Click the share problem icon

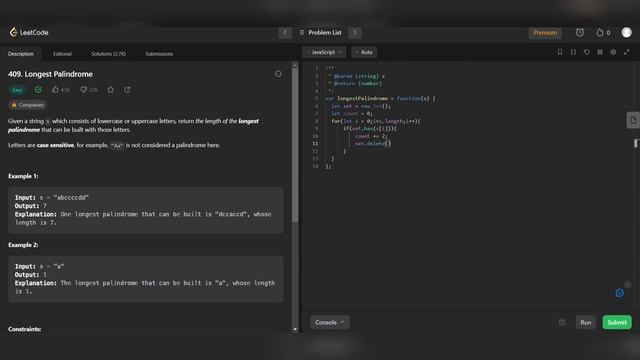[127, 89]
